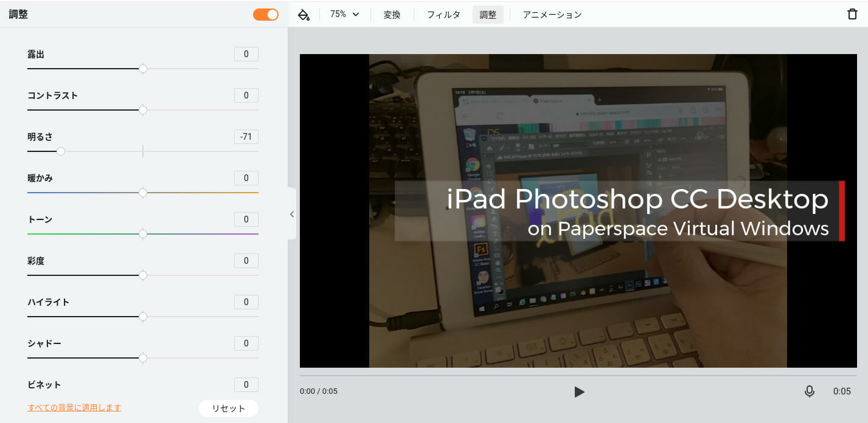The height and width of the screenshot is (423, 868).
Task: Click the ビネット value field
Action: click(246, 385)
